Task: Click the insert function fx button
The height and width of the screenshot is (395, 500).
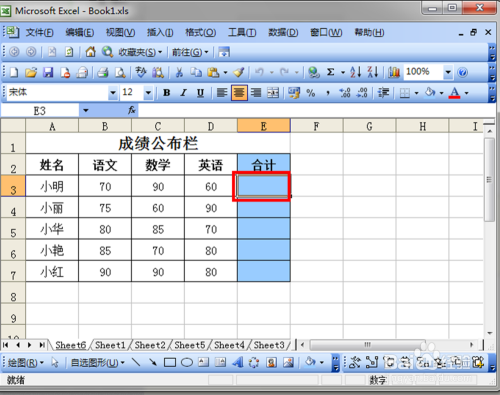Action: (132, 110)
